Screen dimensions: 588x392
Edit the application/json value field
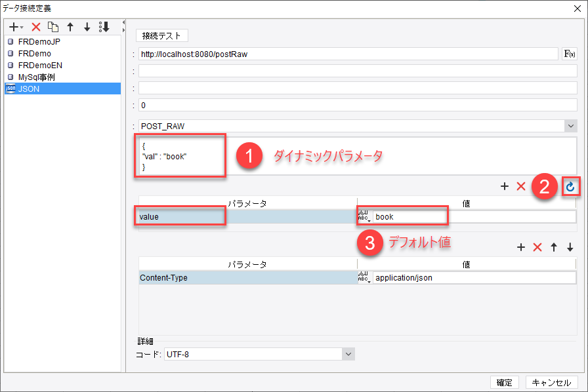point(474,278)
